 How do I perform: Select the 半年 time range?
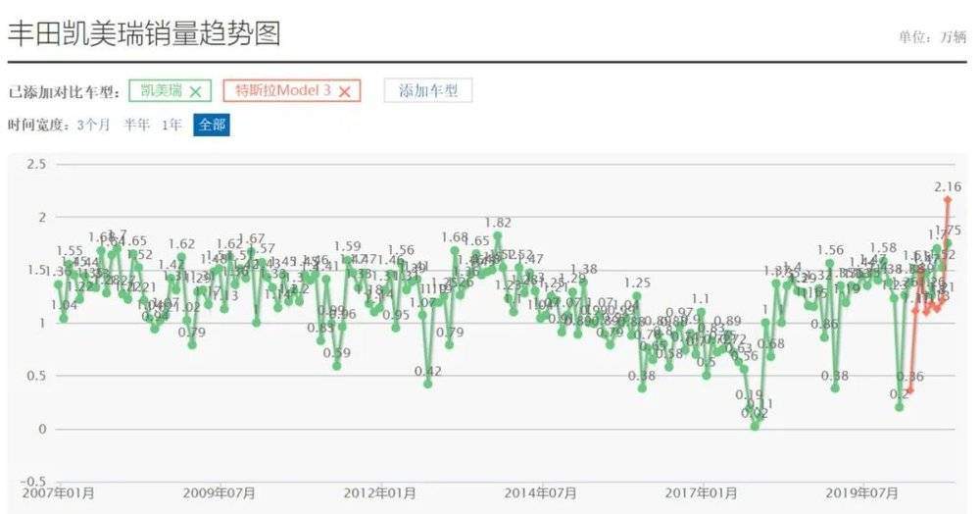tap(136, 125)
